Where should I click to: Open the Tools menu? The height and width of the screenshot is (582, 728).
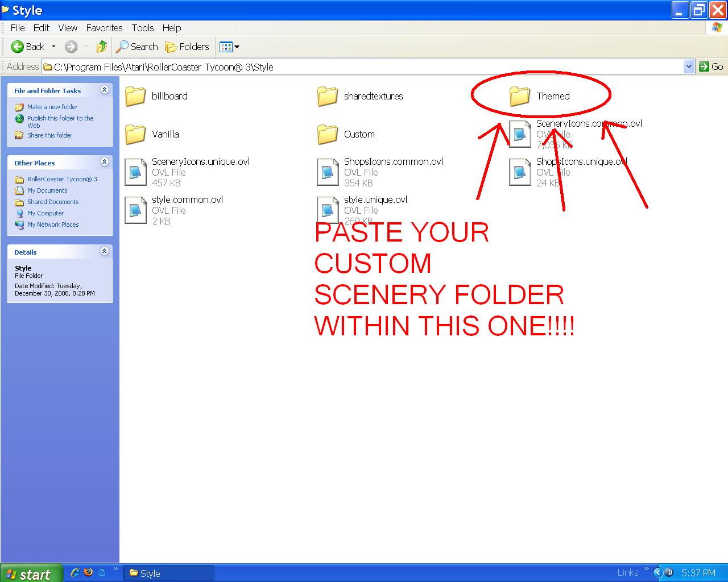[142, 28]
